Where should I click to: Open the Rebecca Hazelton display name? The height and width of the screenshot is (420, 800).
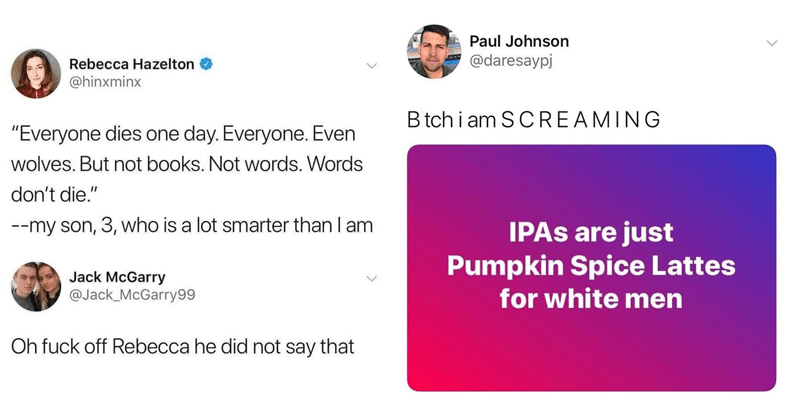click(132, 64)
